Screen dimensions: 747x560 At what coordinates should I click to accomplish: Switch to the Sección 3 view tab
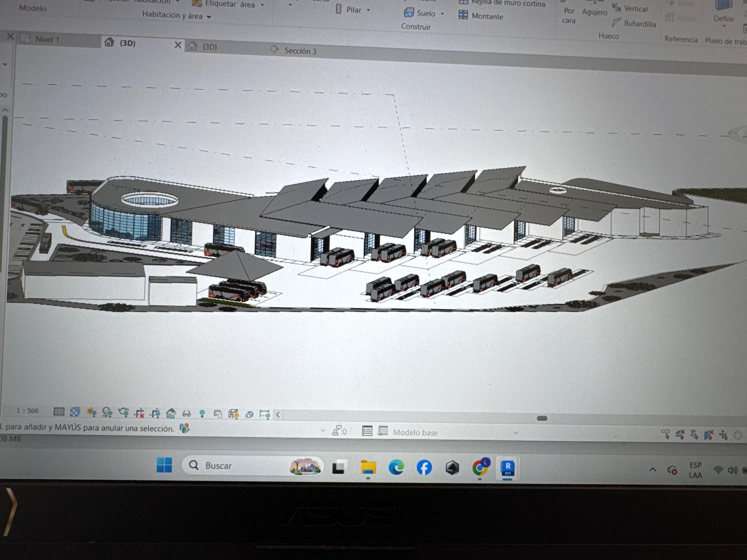click(300, 51)
